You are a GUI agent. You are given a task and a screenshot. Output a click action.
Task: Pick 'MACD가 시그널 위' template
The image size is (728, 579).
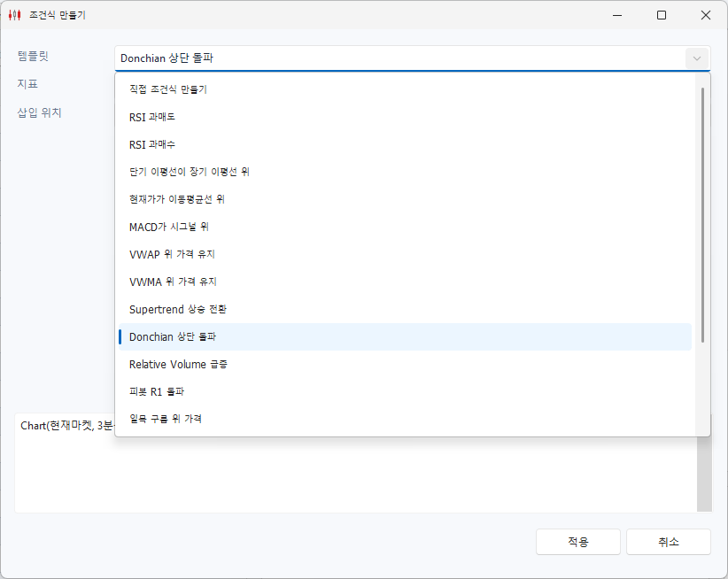[405, 227]
